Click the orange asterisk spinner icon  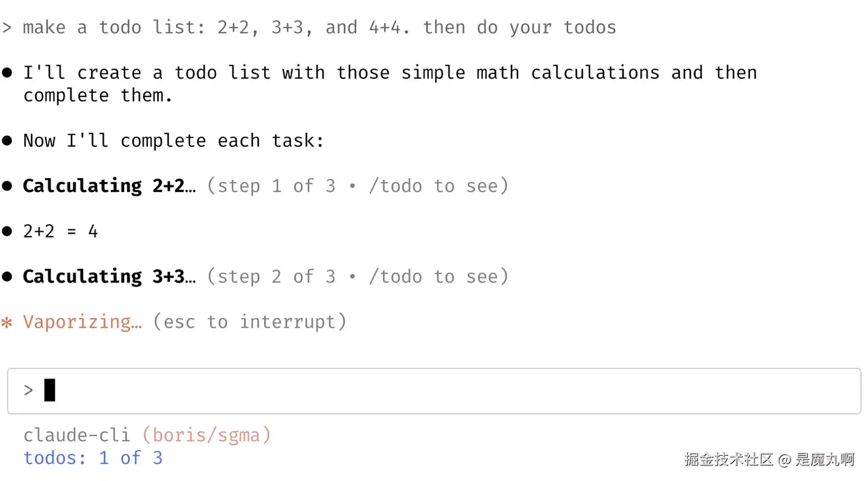pyautogui.click(x=7, y=323)
